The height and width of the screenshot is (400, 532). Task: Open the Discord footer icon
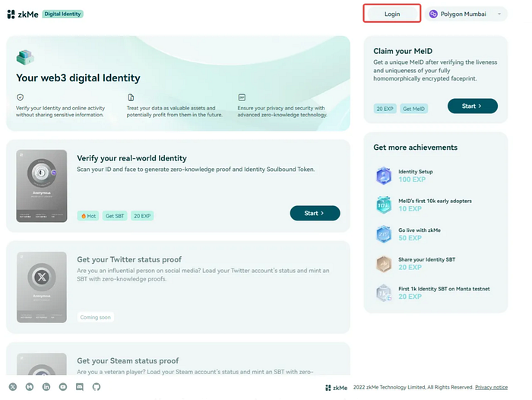pyautogui.click(x=79, y=387)
